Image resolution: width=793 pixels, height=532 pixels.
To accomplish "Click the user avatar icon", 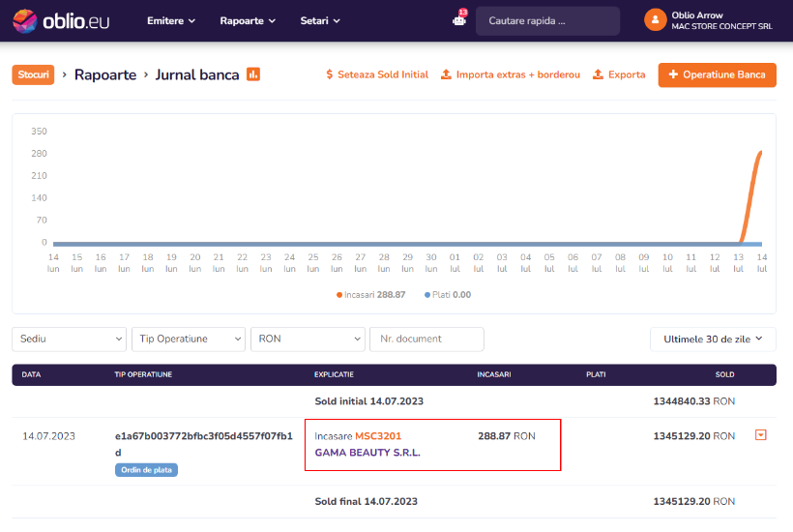I will click(x=656, y=20).
